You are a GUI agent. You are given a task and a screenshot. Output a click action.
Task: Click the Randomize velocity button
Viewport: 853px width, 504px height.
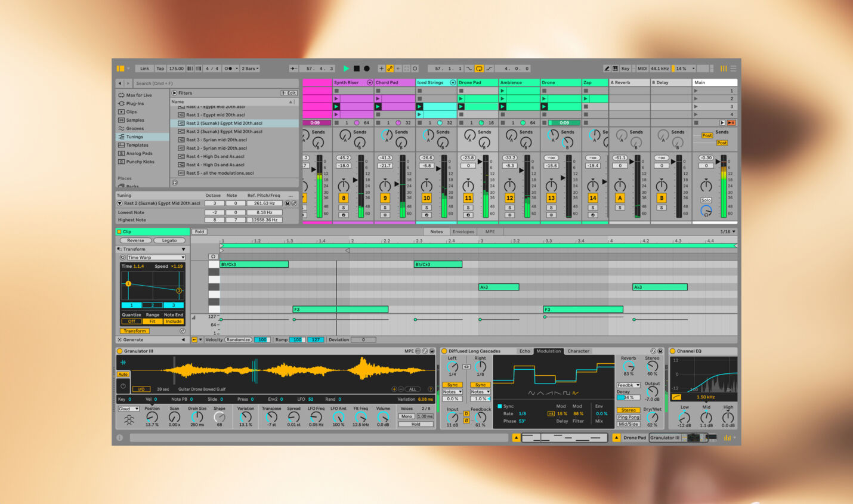tap(238, 340)
